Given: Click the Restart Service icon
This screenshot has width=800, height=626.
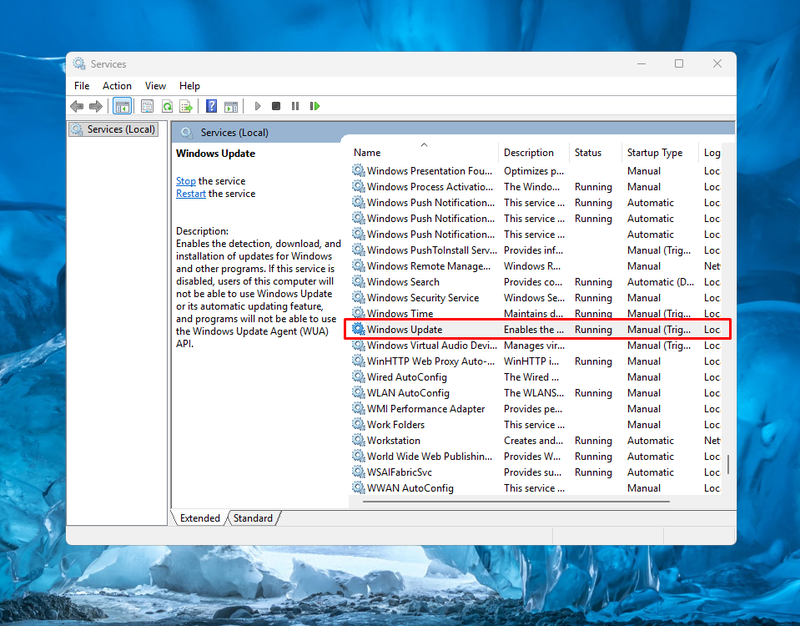Looking at the screenshot, I should pyautogui.click(x=315, y=106).
